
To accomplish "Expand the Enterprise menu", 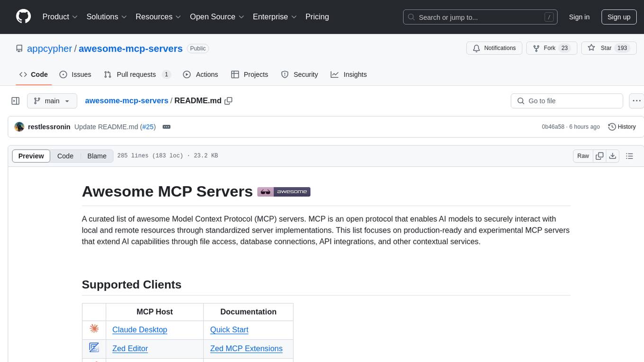I will [x=275, y=17].
